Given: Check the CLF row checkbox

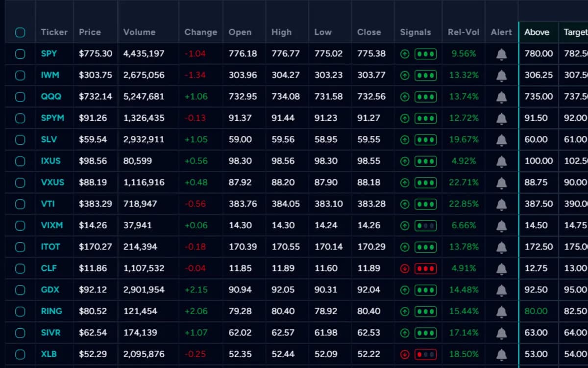Looking at the screenshot, I should (x=20, y=268).
